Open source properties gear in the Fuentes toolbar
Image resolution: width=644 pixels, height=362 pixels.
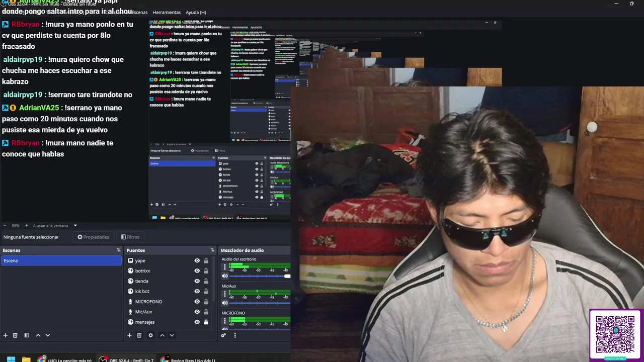[150, 335]
